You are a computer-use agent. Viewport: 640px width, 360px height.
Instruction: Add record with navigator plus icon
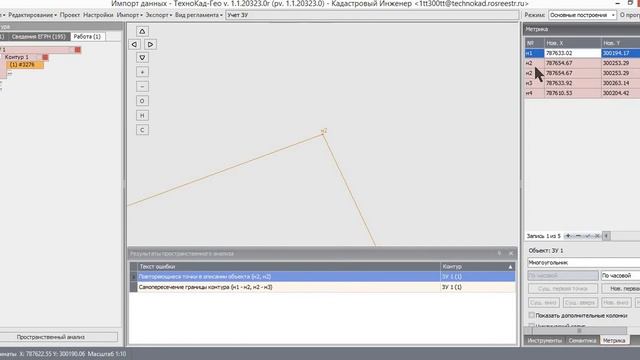pos(568,236)
